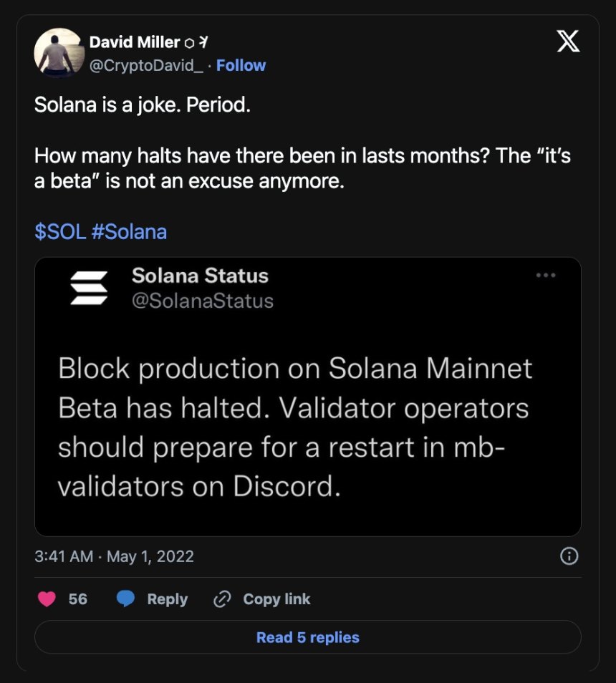Click the Copy link text

click(x=276, y=599)
